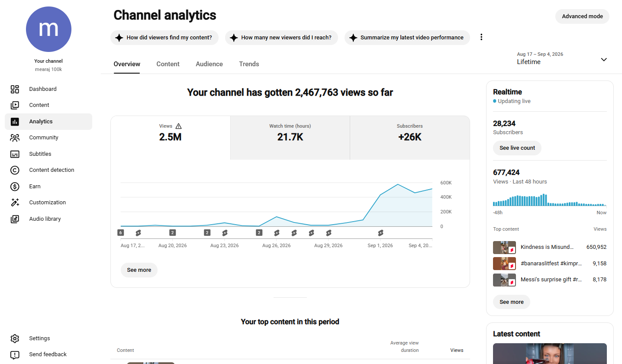Click the Views column header in top content
The height and width of the screenshot is (364, 622).
click(457, 351)
